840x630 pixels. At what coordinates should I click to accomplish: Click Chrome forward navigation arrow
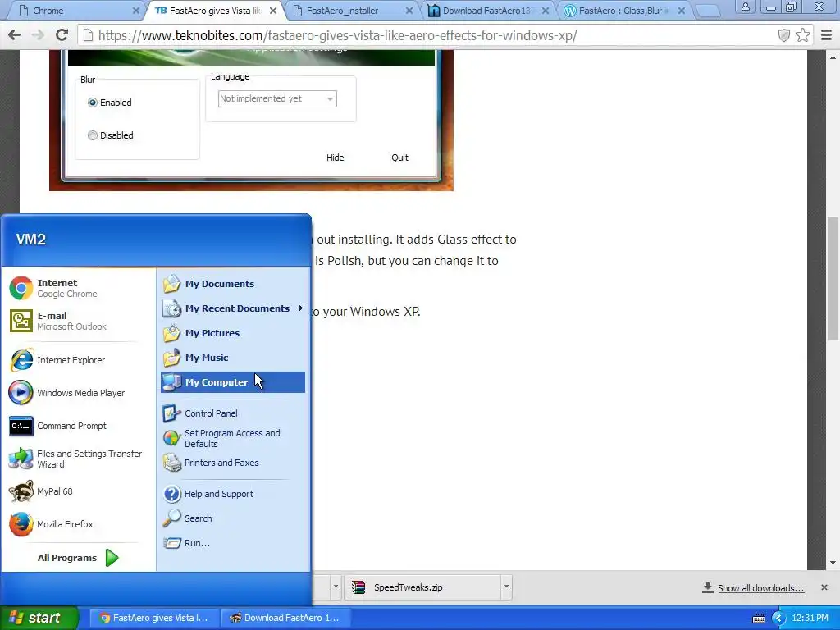38,35
